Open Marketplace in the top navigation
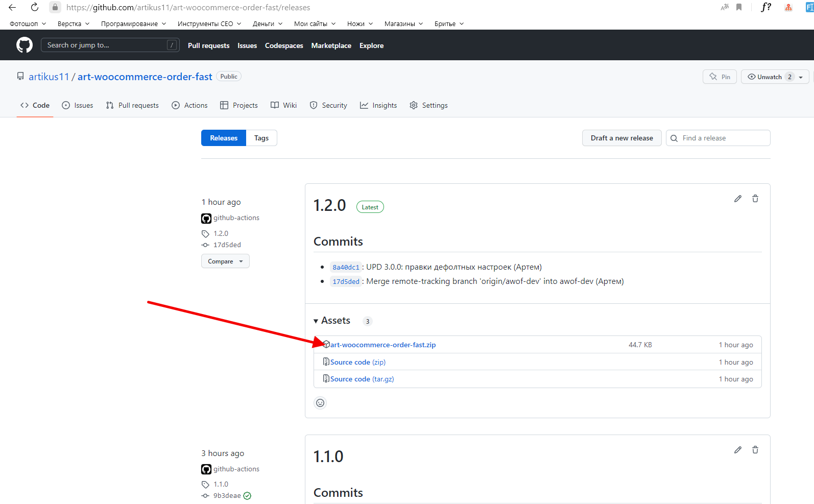814x504 pixels. (x=331, y=45)
